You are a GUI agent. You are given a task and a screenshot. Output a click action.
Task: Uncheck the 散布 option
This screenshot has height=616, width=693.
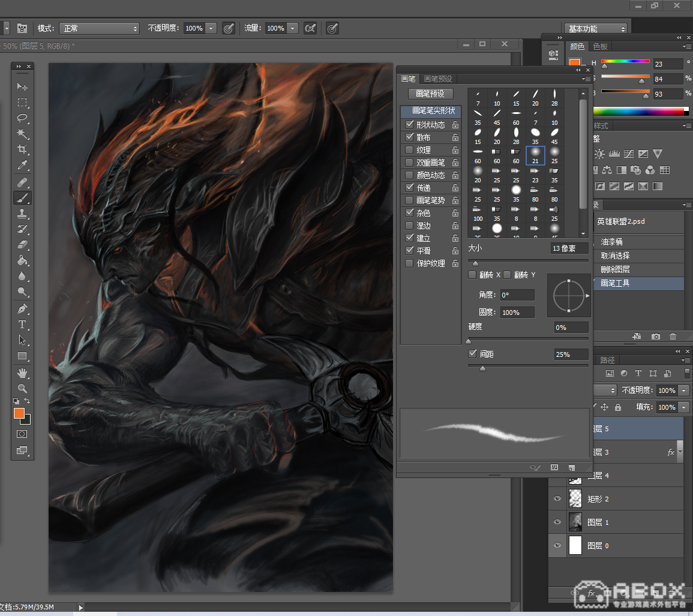(409, 137)
